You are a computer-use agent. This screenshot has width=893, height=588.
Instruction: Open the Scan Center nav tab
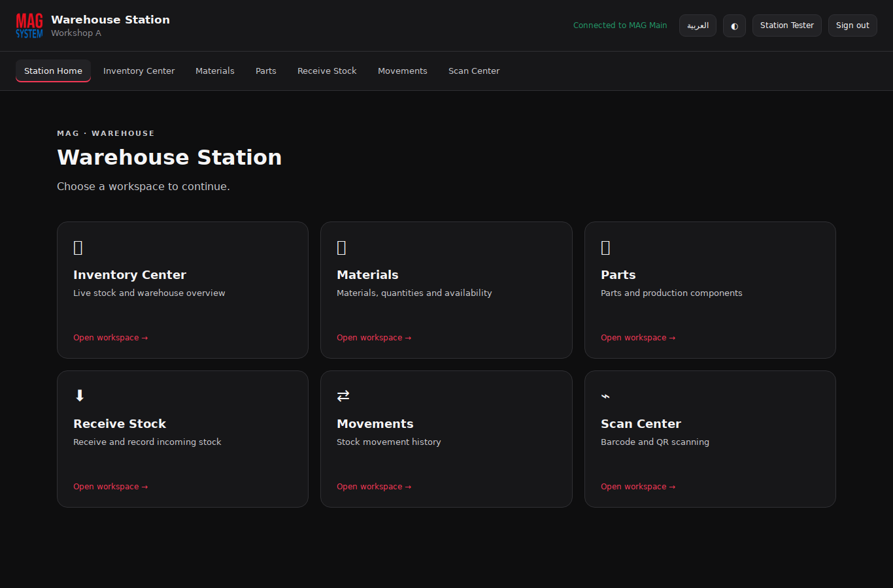click(x=474, y=71)
